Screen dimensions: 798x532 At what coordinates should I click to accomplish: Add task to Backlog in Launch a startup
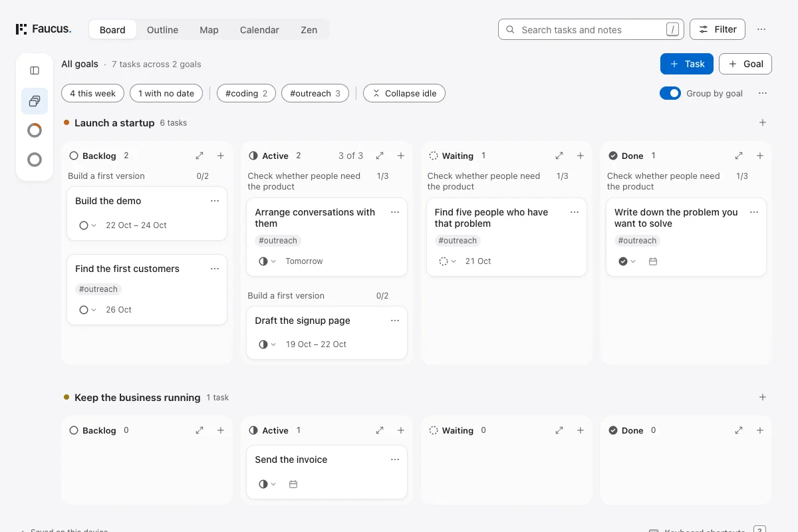coord(221,156)
